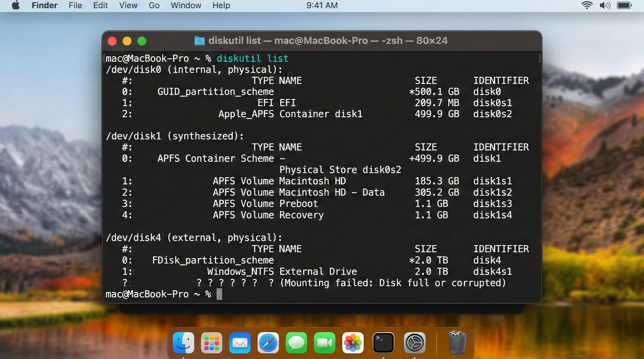This screenshot has width=644, height=359.
Task: Open Launchpad in the Dock
Action: point(212,343)
